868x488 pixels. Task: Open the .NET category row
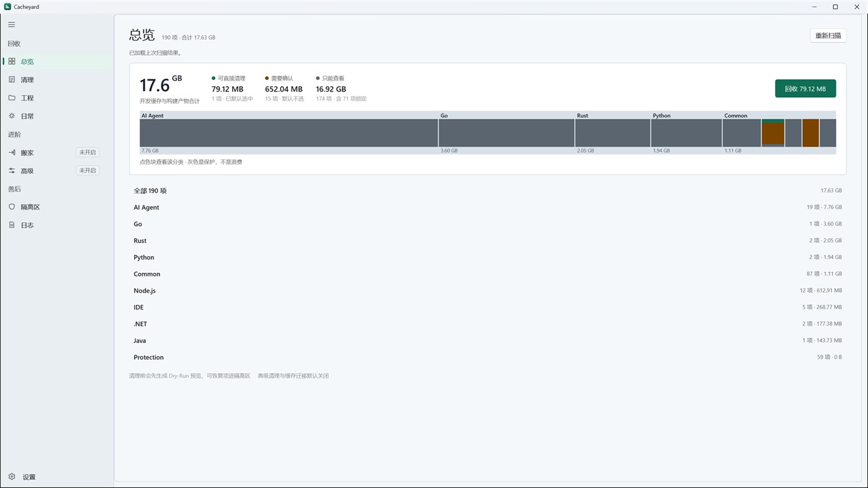pos(488,324)
